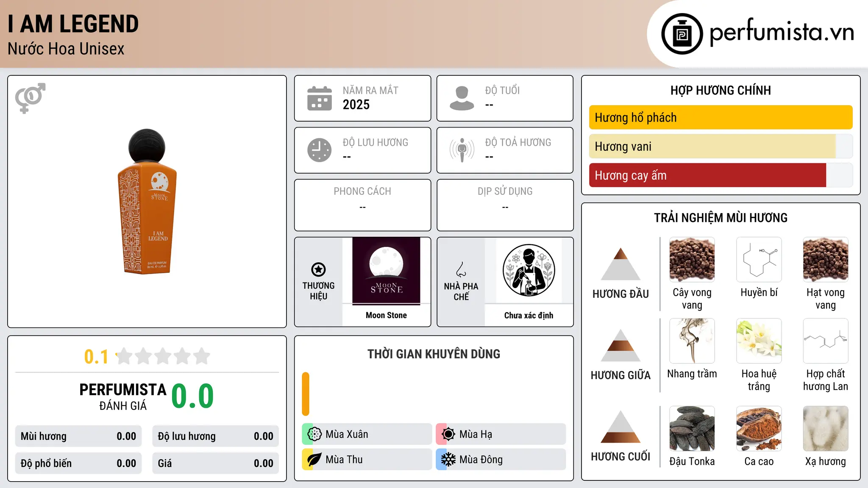Click the person silhouette icon beside Độ tuổi
868x488 pixels.
(462, 98)
